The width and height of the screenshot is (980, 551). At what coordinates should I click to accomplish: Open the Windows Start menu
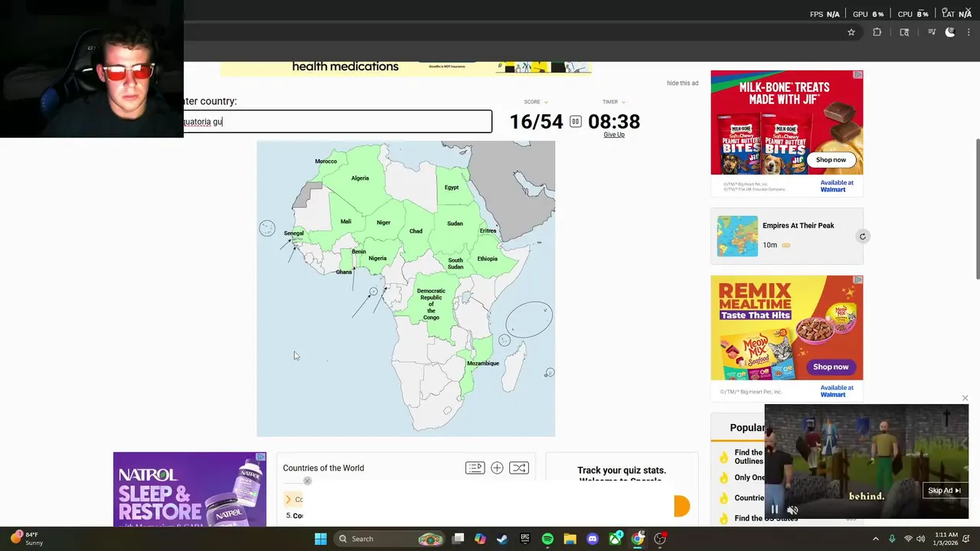pyautogui.click(x=321, y=539)
